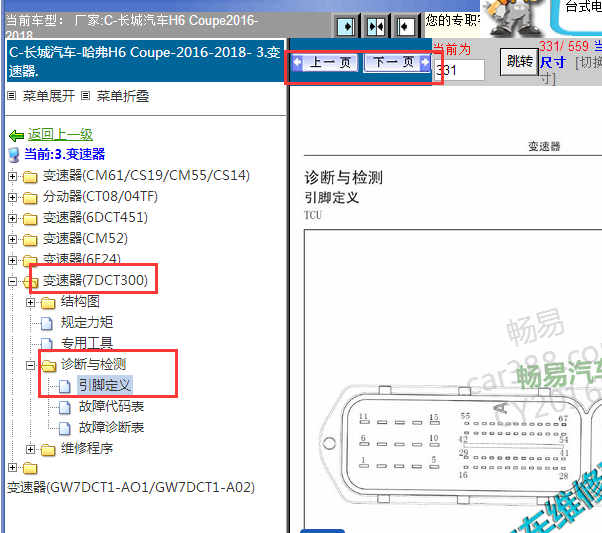Screen dimensions: 602x533
Task: Open 分动器(CT08/04TF) folder
Action: 100,197
